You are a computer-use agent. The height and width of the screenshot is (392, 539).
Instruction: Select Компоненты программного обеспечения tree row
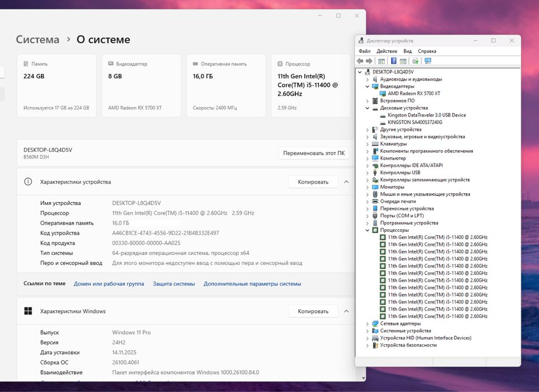pos(426,151)
